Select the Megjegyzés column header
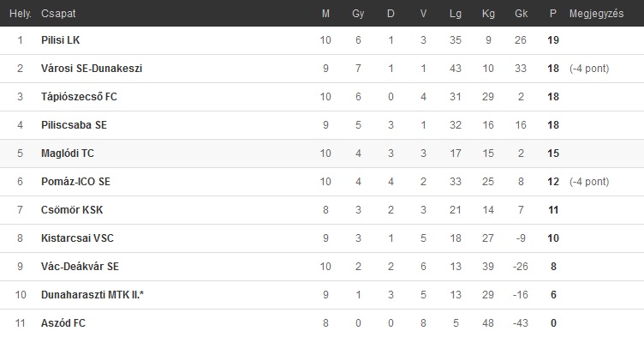The height and width of the screenshot is (337, 644). [x=596, y=14]
